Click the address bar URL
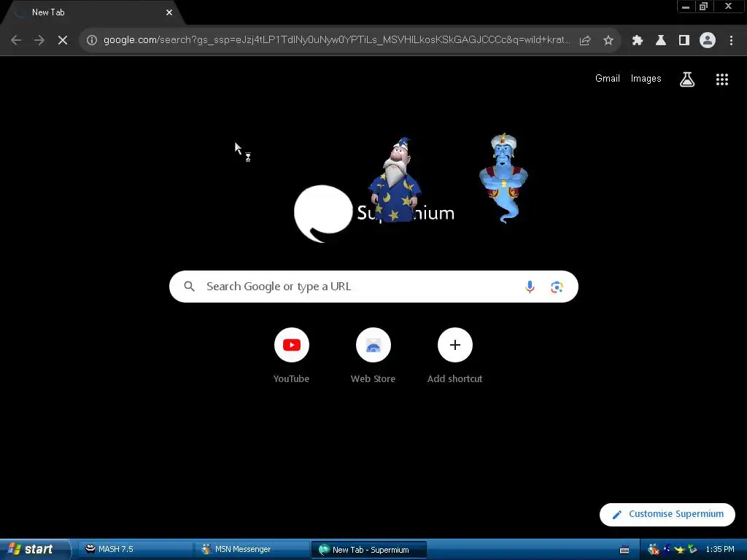Viewport: 747px width, 560px height. click(336, 40)
